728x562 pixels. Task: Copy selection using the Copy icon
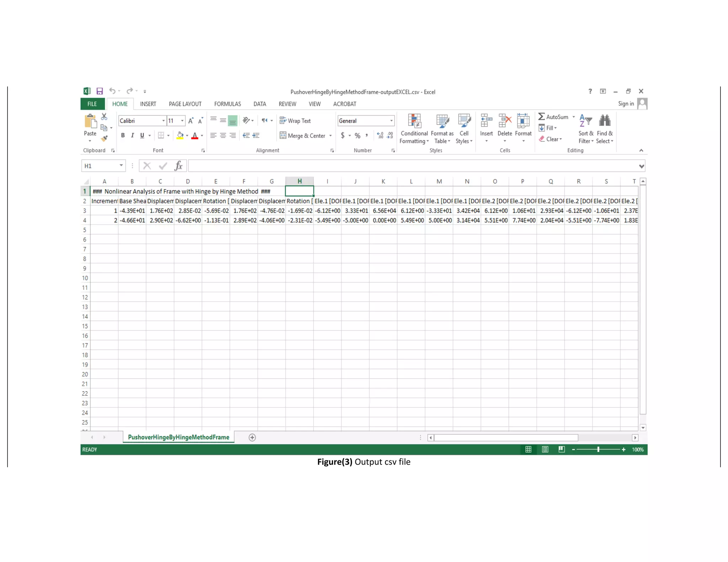[x=104, y=128]
